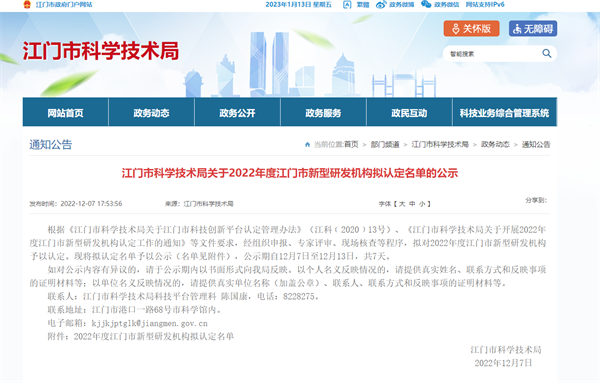Click the 政民互动 nav tab

click(409, 112)
